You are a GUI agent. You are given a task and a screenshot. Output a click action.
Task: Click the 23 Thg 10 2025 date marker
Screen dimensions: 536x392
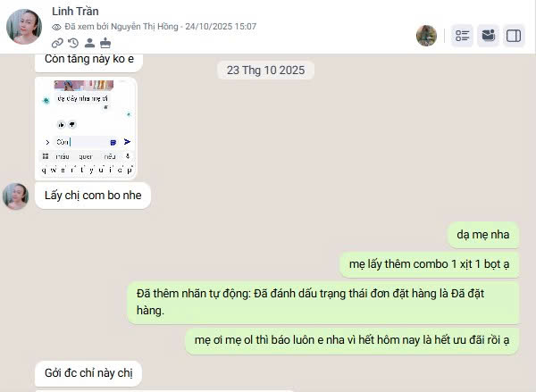(x=265, y=70)
